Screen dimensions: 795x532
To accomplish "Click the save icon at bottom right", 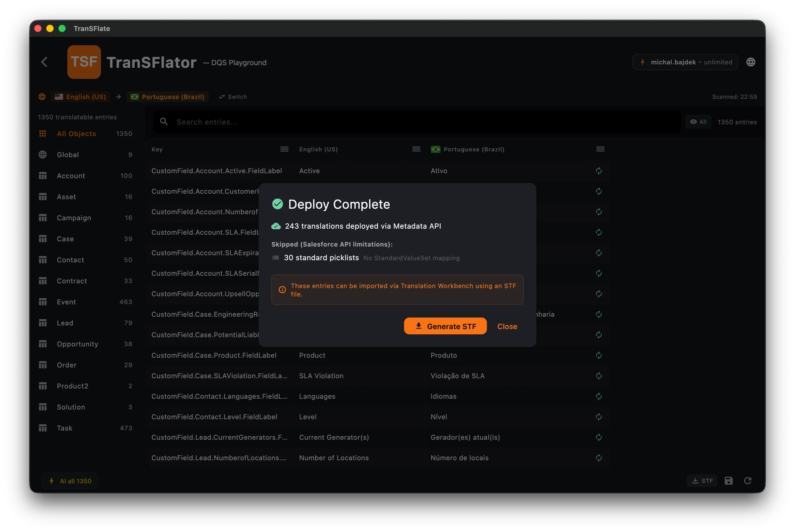I will click(729, 481).
